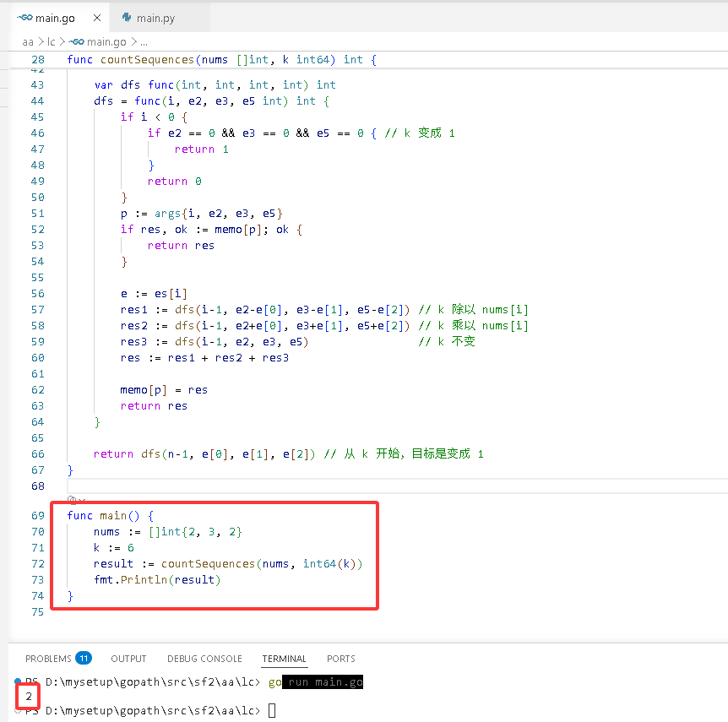Click the 'func main() {' declaration
Viewport: 728px width, 722px height.
[x=110, y=516]
